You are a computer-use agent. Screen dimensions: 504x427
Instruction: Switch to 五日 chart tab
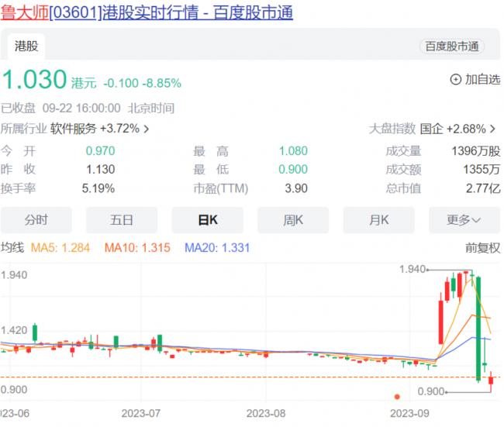(x=122, y=220)
